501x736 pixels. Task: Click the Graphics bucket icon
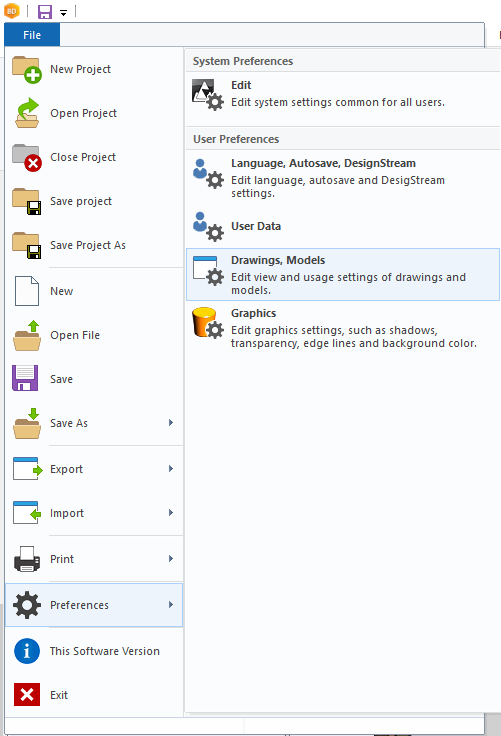click(x=208, y=323)
